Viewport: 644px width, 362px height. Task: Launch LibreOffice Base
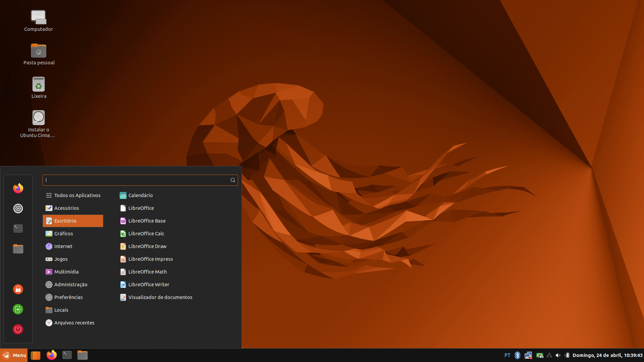pyautogui.click(x=143, y=221)
